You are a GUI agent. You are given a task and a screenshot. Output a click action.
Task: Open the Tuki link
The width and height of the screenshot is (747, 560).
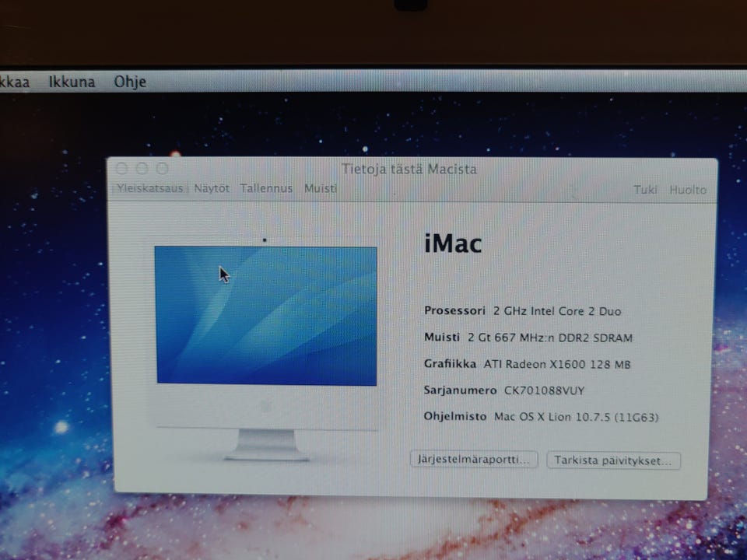[645, 190]
